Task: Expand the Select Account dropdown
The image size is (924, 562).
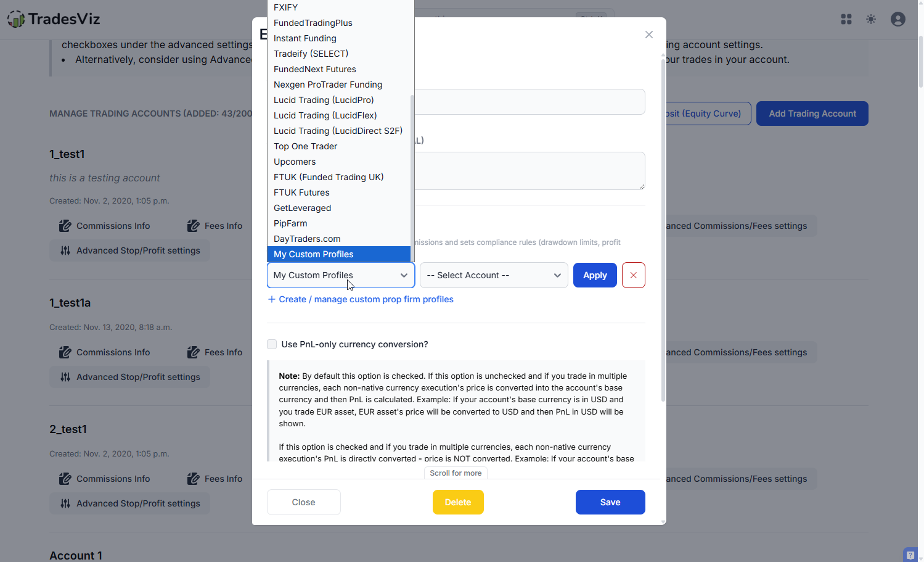Action: (x=494, y=275)
